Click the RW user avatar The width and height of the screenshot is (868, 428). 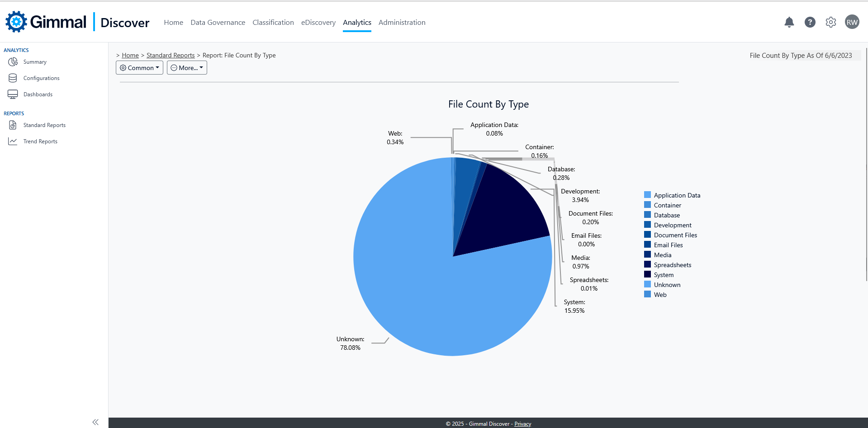click(852, 22)
